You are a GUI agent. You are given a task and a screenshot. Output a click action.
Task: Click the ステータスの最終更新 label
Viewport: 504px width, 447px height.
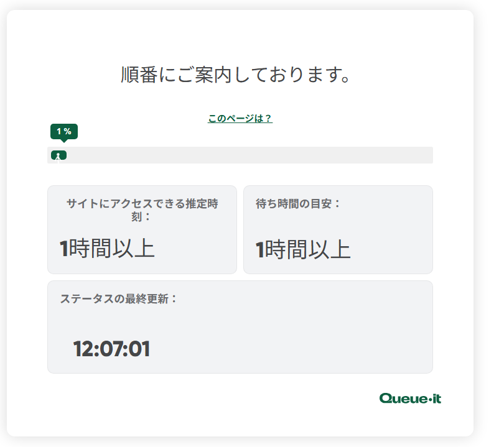coord(118,298)
